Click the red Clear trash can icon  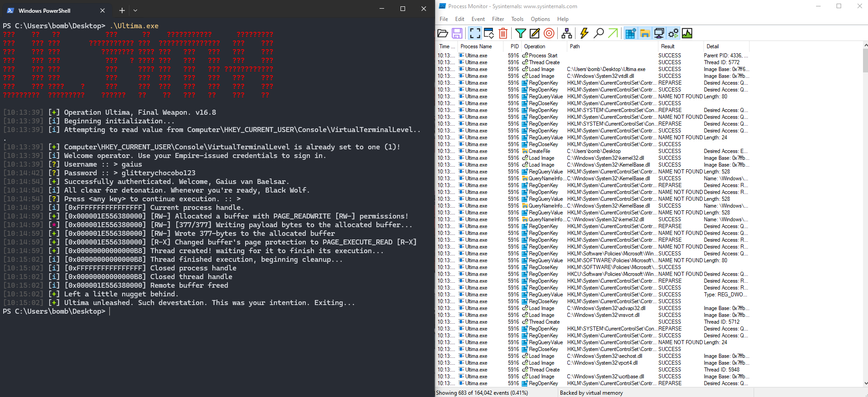tap(503, 33)
